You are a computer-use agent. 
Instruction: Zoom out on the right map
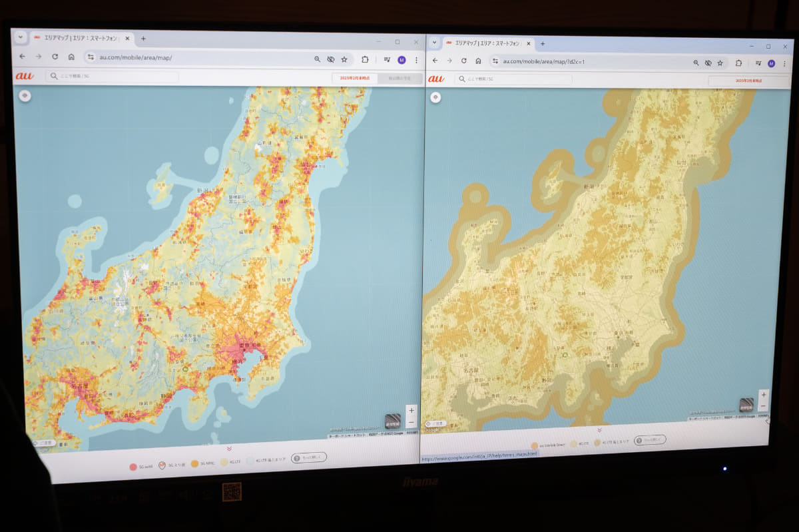pos(763,405)
